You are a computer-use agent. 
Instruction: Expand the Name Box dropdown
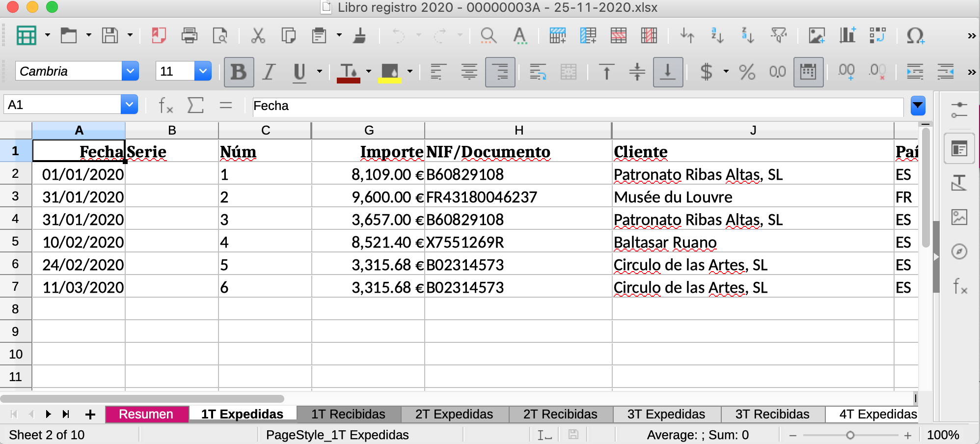coord(130,104)
